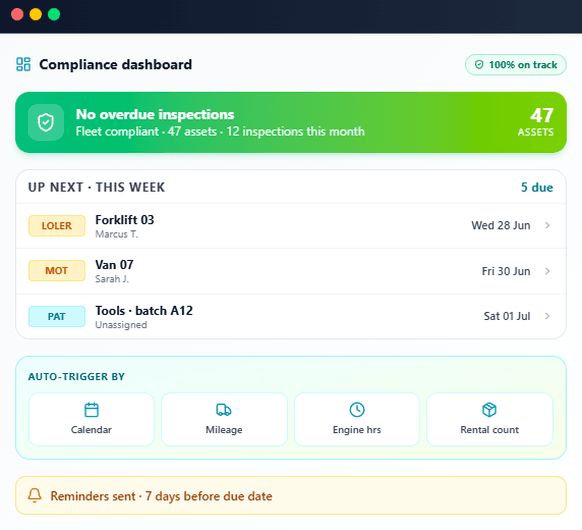This screenshot has width=582, height=530.
Task: Open the 5 due link
Action: (x=537, y=187)
